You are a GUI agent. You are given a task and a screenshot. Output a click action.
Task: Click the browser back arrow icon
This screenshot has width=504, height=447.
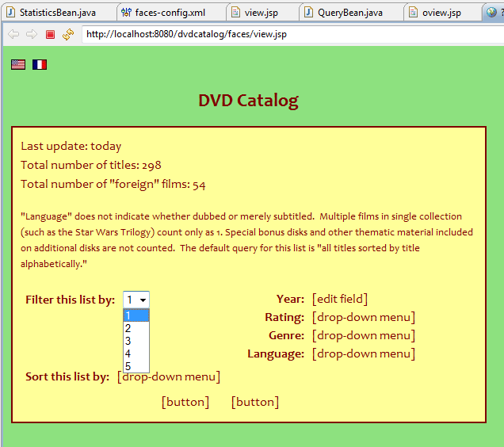point(13,34)
